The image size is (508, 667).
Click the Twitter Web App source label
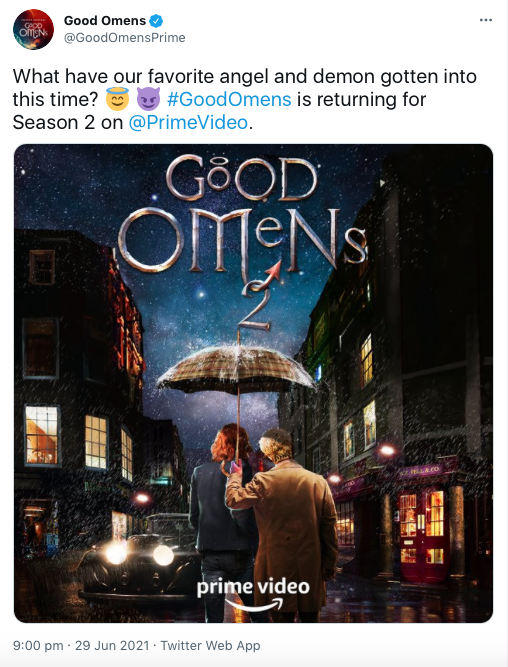(x=210, y=645)
